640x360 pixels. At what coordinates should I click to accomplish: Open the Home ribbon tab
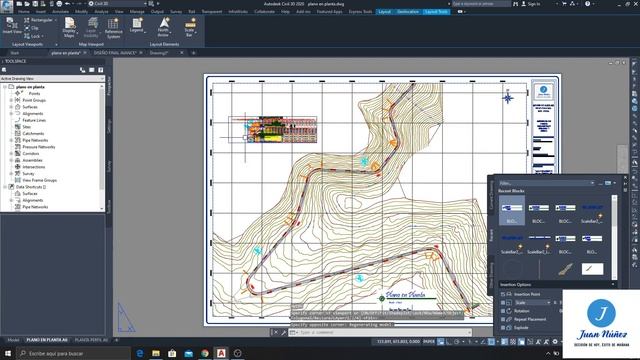pos(23,12)
